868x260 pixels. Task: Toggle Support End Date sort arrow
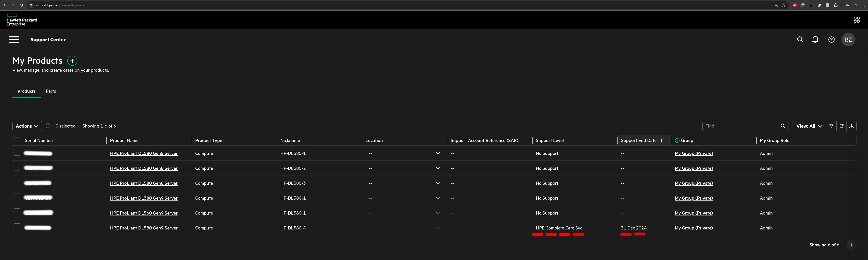click(661, 140)
